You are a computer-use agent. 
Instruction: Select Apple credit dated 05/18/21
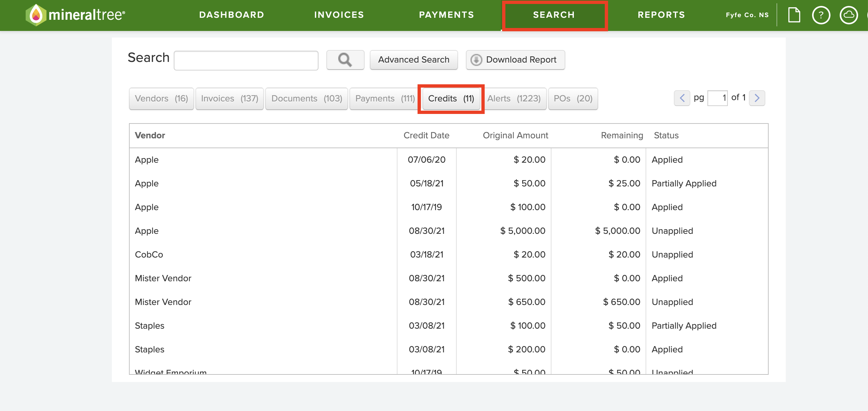448,183
